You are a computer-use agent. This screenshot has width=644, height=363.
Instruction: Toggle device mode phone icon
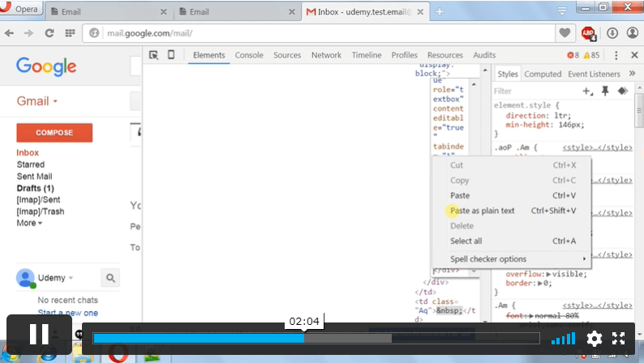(171, 54)
